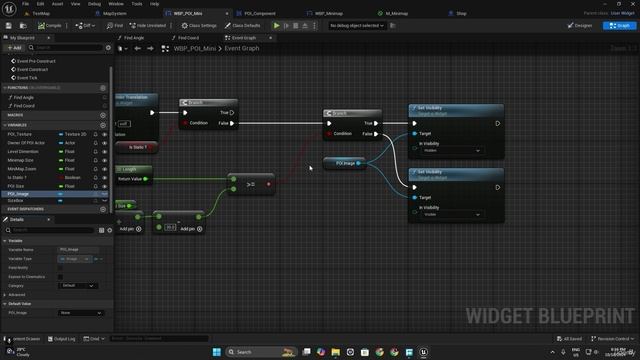Enable the Field Notify checkbox
Screen dimensions: 640x360
pos(60,268)
